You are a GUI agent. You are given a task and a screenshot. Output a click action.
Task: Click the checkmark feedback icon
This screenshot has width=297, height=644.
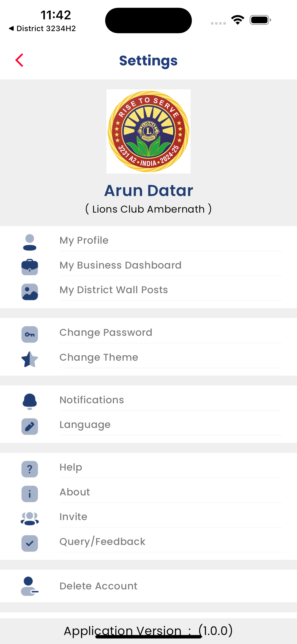coord(30,543)
